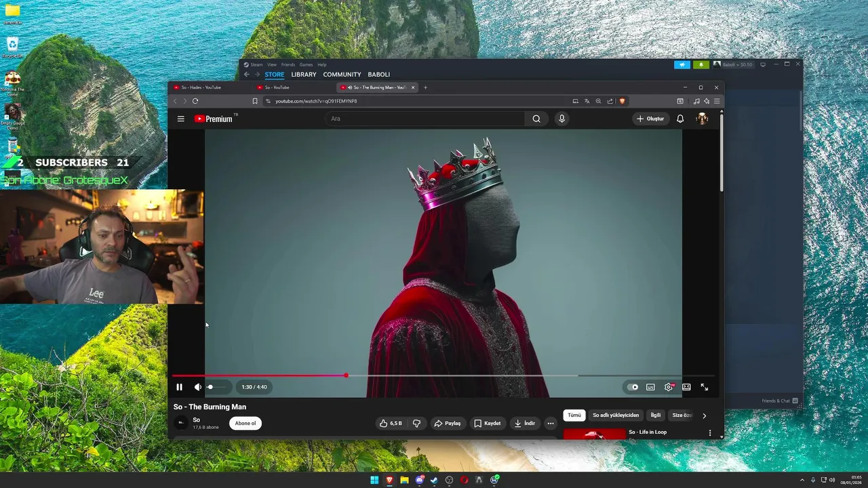Open Brave from the taskbar
This screenshot has width=868, height=488.
389,480
